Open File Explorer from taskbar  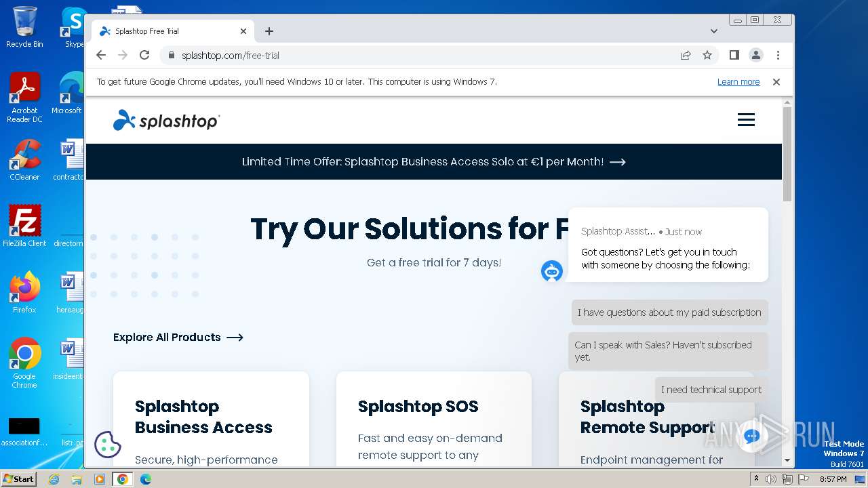pos(77,479)
